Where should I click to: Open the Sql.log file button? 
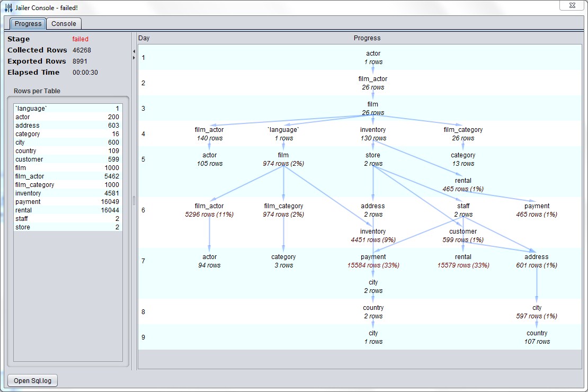[33, 381]
